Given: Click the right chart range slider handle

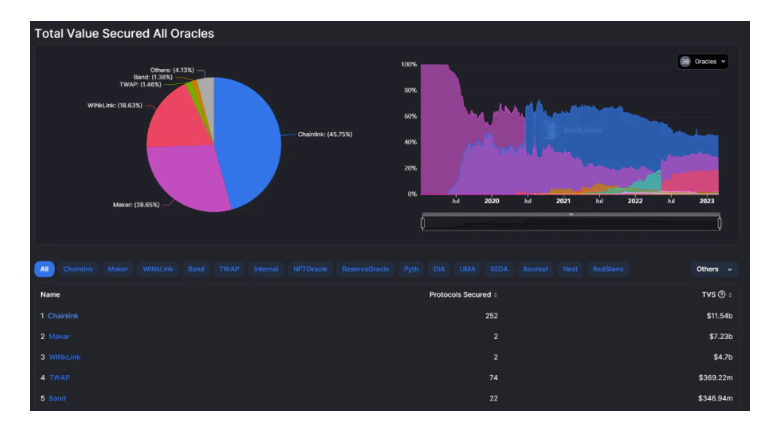Looking at the screenshot, I should [720, 223].
